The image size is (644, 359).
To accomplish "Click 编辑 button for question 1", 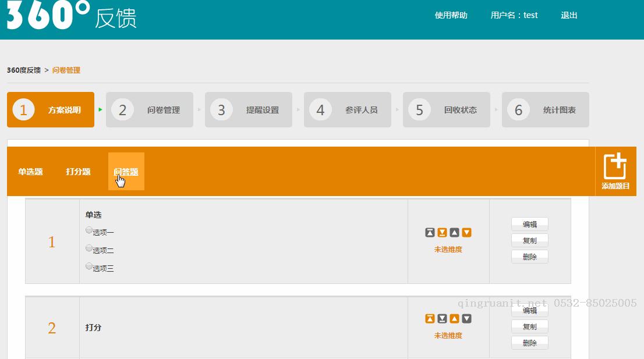I will [529, 224].
